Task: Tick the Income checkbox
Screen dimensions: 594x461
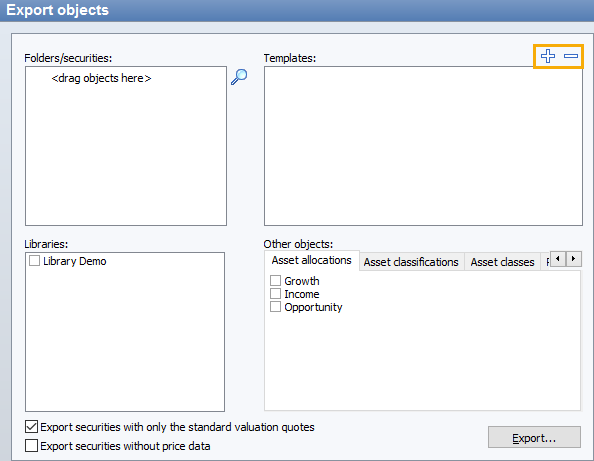Action: click(275, 294)
